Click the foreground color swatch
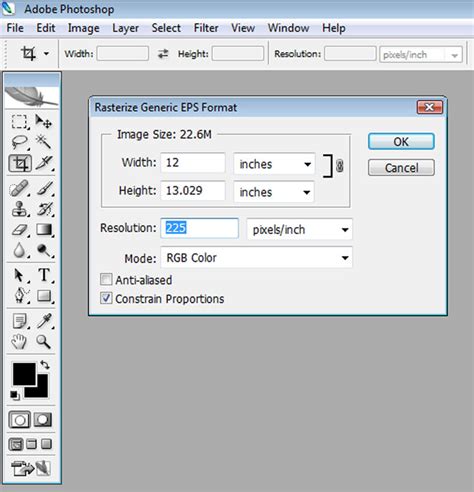Image resolution: width=474 pixels, height=492 pixels. pos(24,374)
